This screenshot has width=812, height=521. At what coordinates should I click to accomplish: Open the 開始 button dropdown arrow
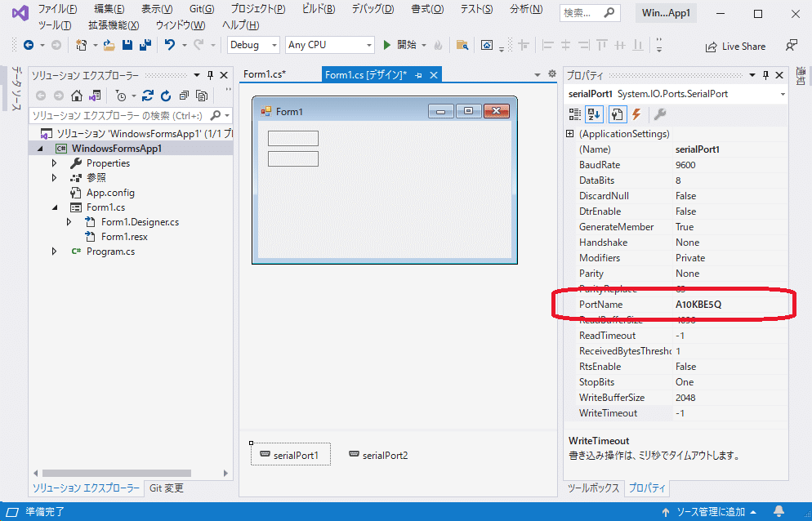(424, 46)
